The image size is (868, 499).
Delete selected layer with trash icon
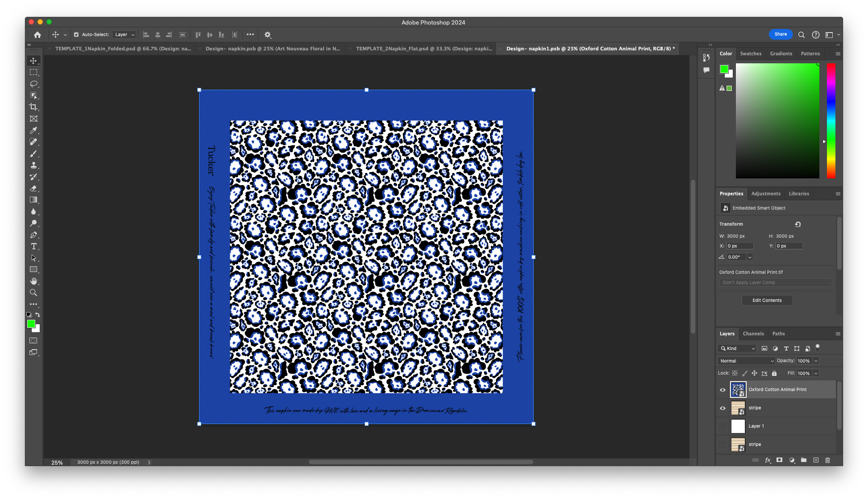tap(829, 460)
